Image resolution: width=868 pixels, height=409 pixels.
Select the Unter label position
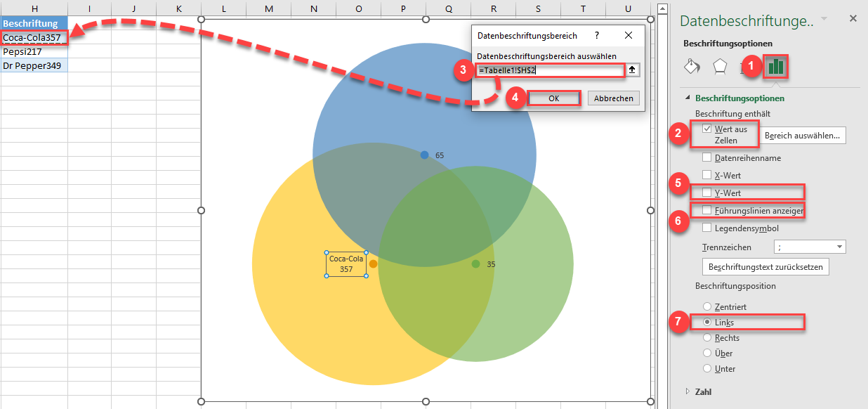click(x=707, y=369)
